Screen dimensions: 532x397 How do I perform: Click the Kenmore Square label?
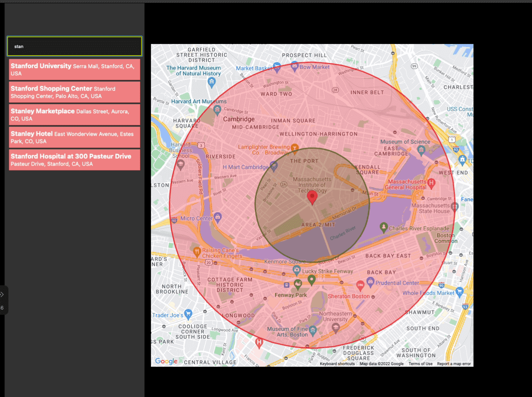(x=285, y=262)
